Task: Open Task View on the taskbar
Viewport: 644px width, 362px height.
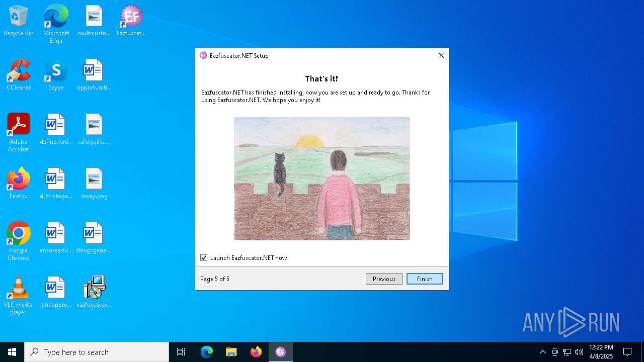Action: pos(181,352)
